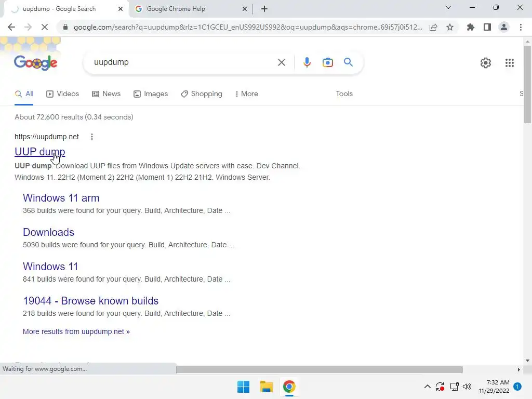This screenshot has width=532, height=399.
Task: Select the uupdump Google Search tab
Action: click(64, 9)
